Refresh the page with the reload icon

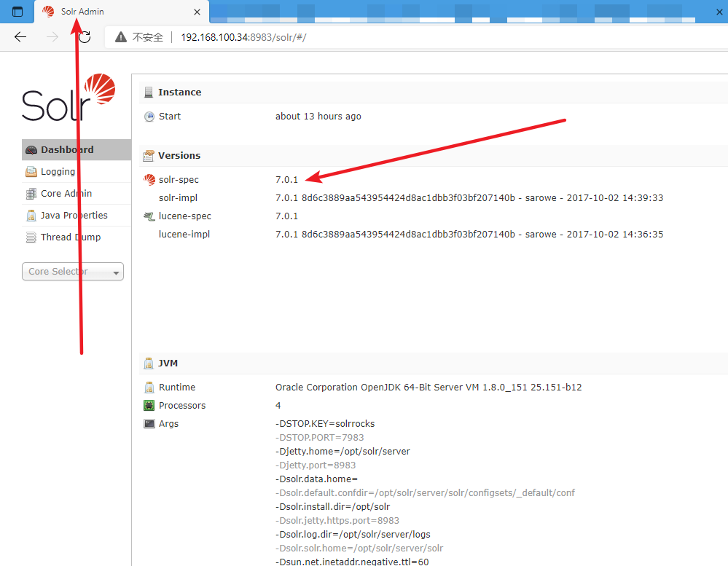coord(84,37)
